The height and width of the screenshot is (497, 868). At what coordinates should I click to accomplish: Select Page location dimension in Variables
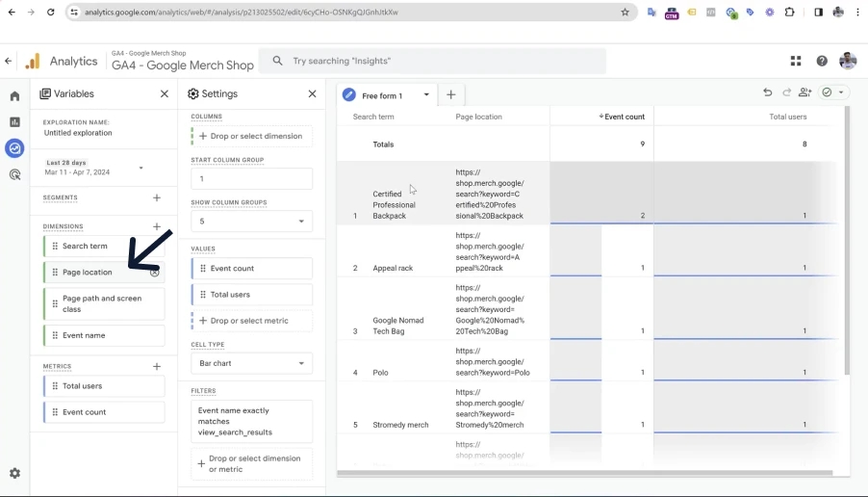point(104,272)
